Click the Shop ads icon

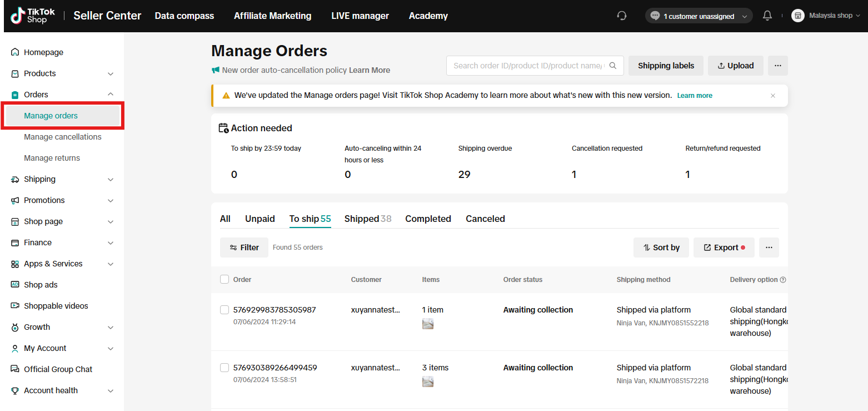pos(15,285)
